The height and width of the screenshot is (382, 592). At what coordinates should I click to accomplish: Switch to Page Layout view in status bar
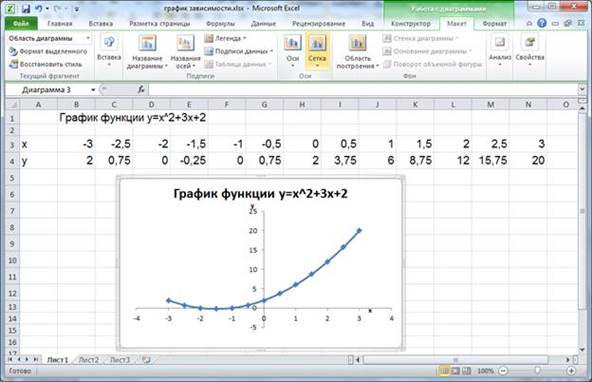(x=456, y=371)
